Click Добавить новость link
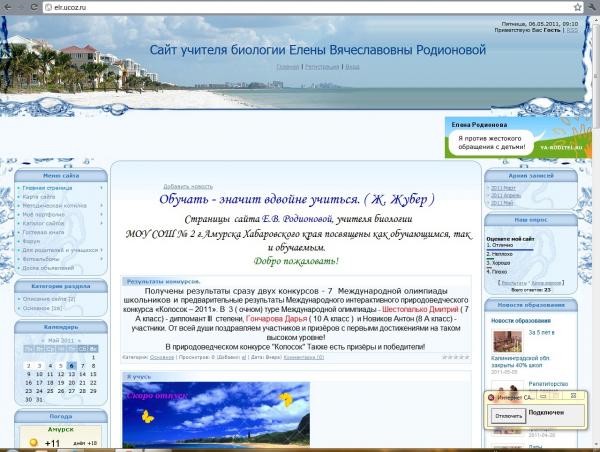 (x=188, y=186)
